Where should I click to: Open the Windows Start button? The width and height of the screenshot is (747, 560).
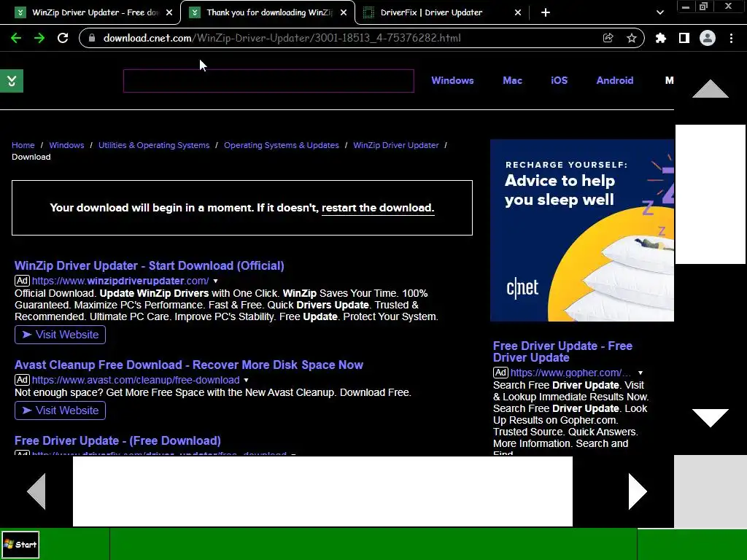[x=20, y=545]
